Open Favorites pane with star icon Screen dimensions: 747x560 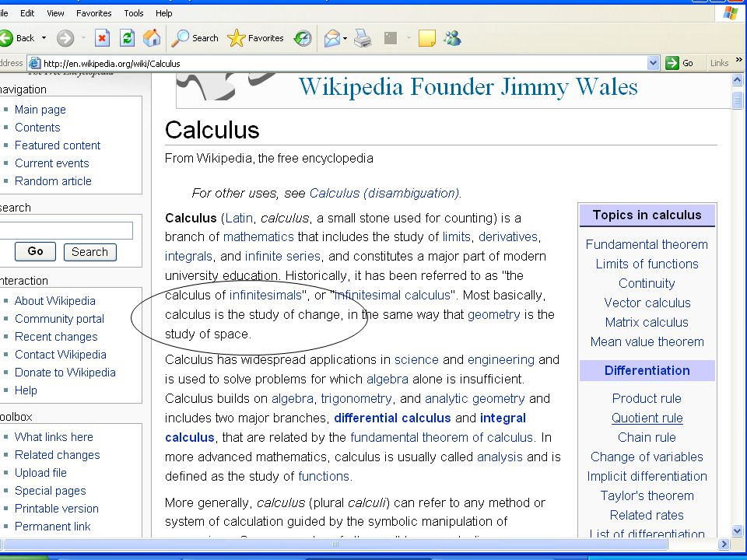click(x=237, y=38)
